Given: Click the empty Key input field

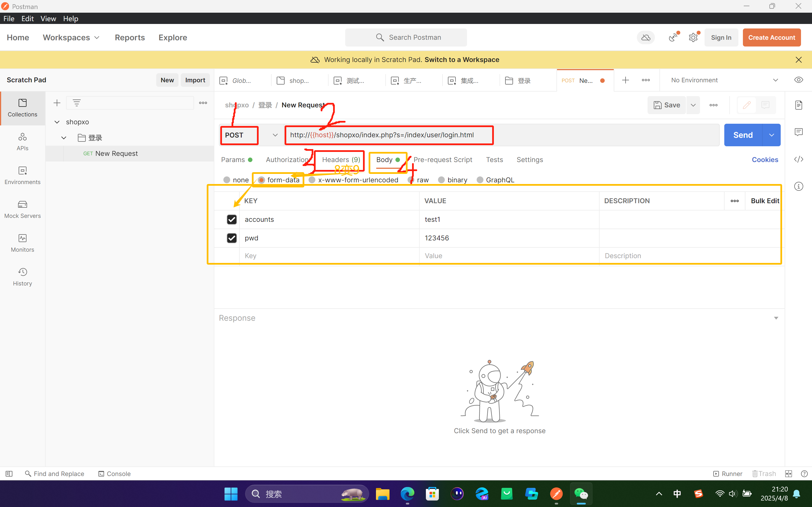Looking at the screenshot, I should tap(329, 256).
